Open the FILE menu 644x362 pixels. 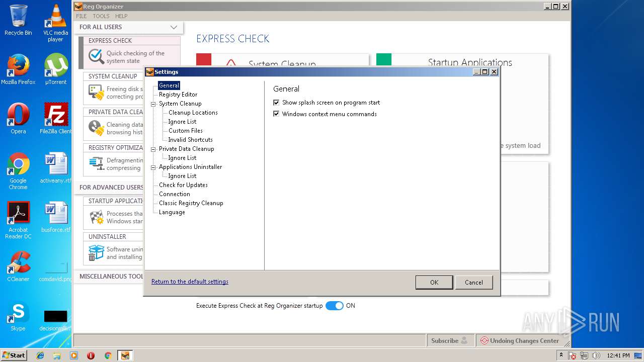pos(82,16)
